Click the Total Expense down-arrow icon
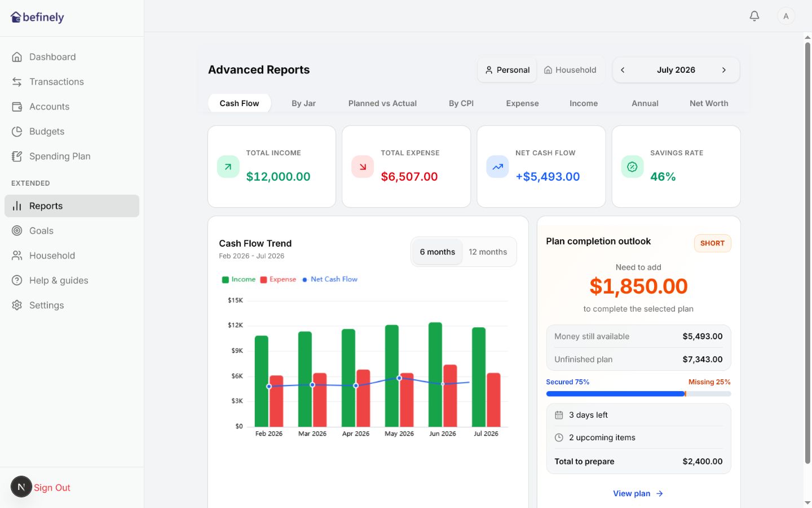This screenshot has width=812, height=508. [363, 167]
